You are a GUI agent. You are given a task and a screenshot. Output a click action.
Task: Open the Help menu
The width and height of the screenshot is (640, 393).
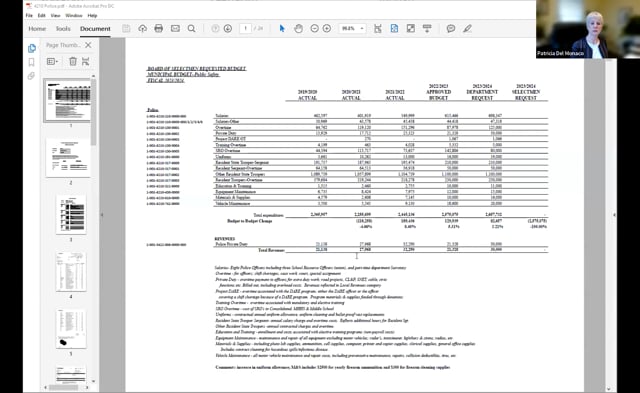pyautogui.click(x=92, y=16)
